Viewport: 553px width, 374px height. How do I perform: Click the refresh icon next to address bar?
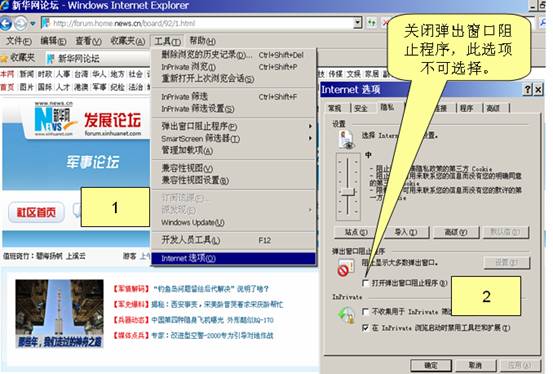tap(371, 23)
